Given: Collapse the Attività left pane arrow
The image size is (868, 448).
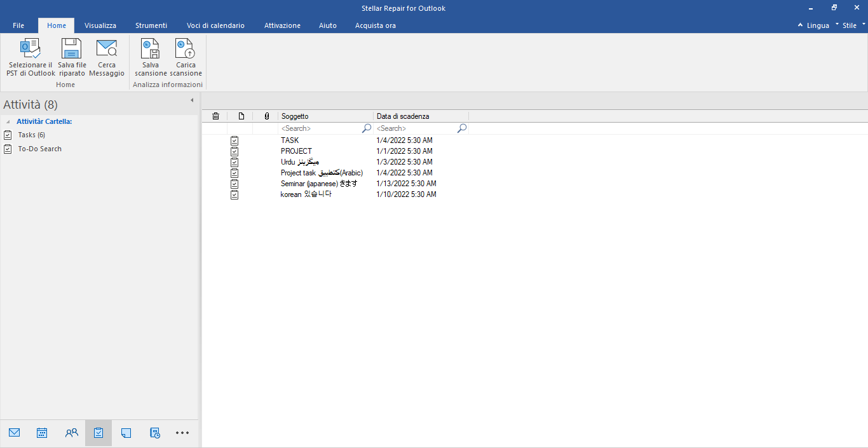Looking at the screenshot, I should [192, 100].
